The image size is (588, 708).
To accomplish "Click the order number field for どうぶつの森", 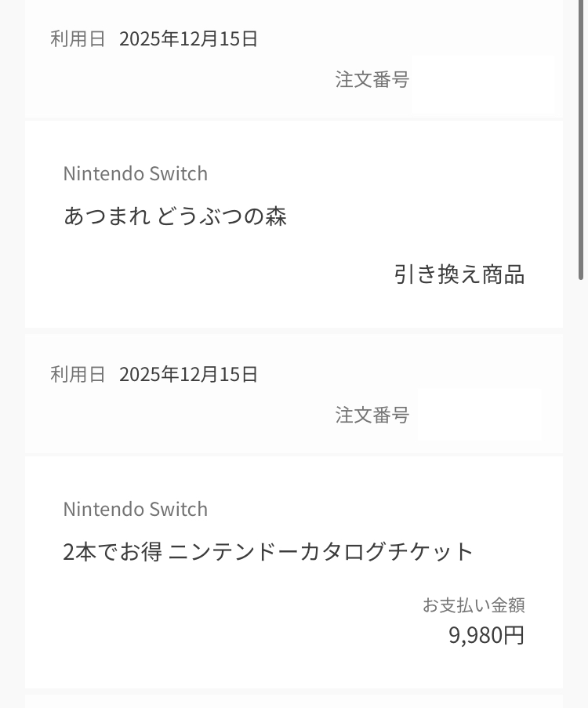I will [x=483, y=83].
